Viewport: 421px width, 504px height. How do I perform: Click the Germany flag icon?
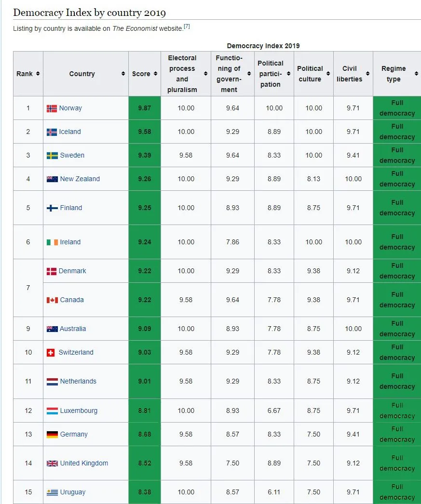coord(52,435)
